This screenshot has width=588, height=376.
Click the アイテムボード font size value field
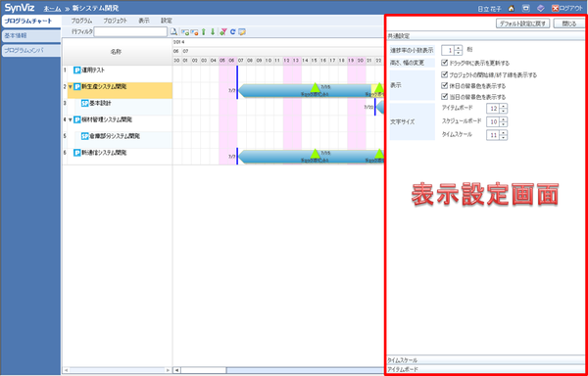pos(493,109)
